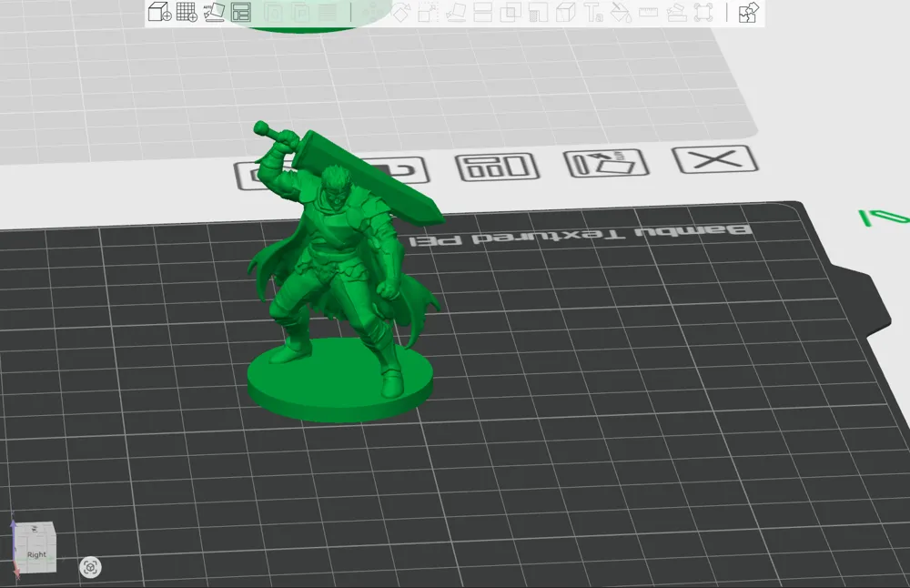Open the Measure ruler tool
This screenshot has width=910, height=588.
[x=648, y=12]
